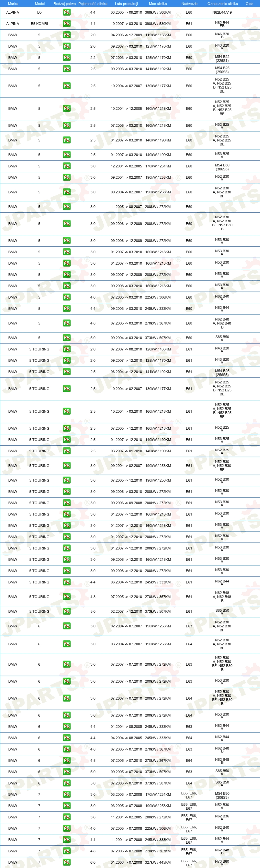Select the 10.2007 -> 03.2010 production date
Viewport: 260px width, 868px height.
[126, 24]
